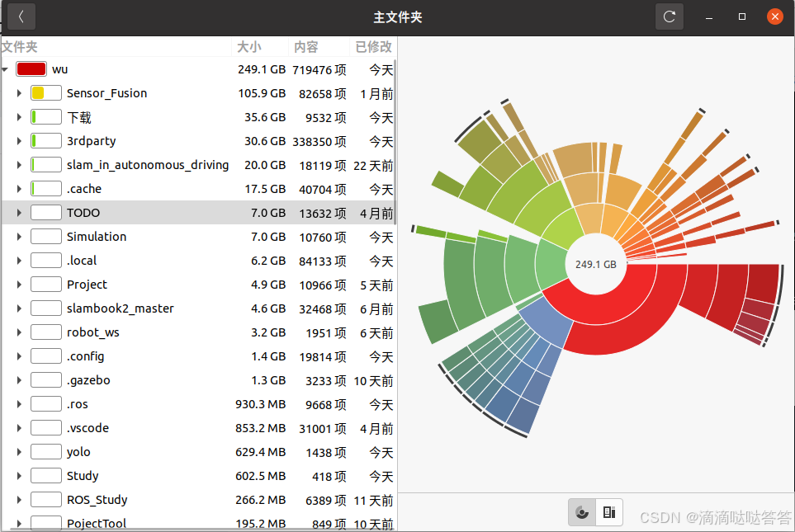Expand the Project folder
795x532 pixels.
(19, 285)
